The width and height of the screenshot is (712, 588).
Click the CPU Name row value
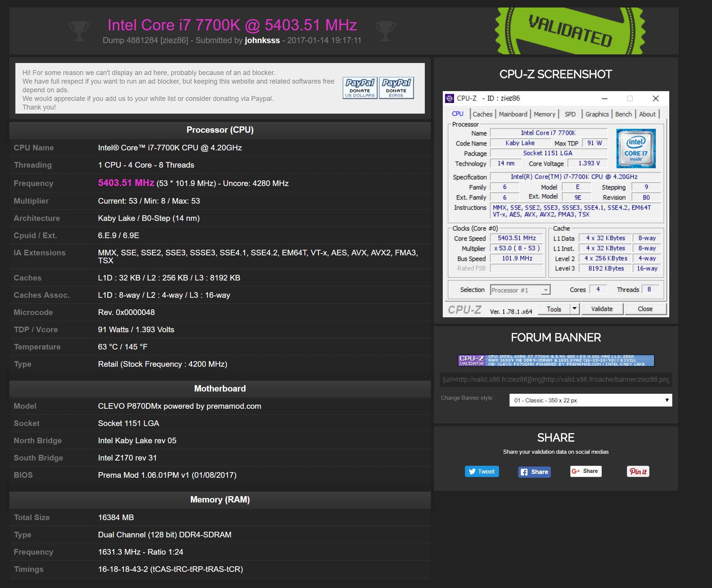tap(170, 148)
